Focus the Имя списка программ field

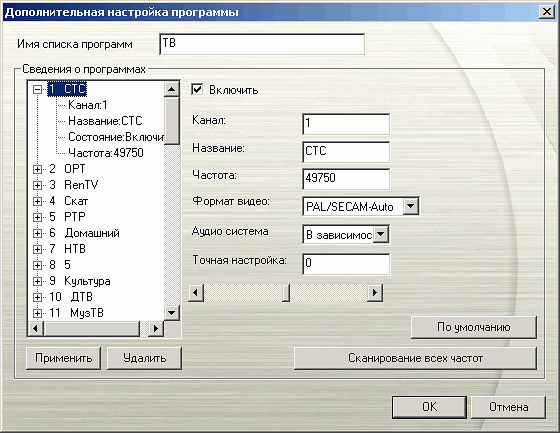point(262,44)
